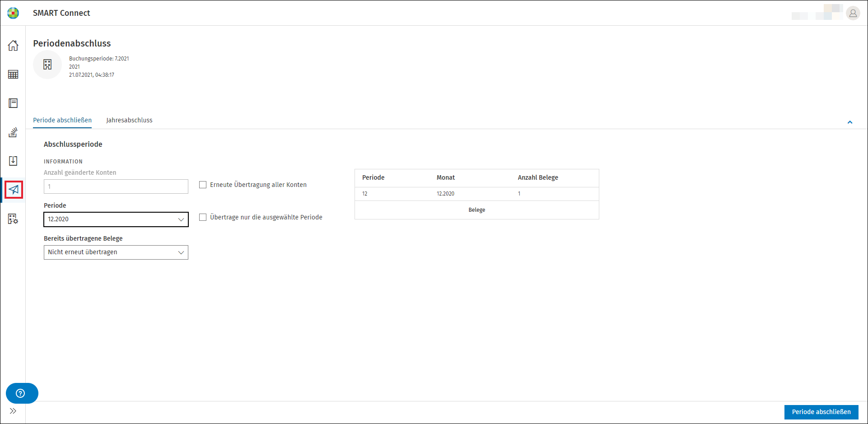868x424 pixels.
Task: Open the company settings gear icon
Action: click(x=13, y=219)
